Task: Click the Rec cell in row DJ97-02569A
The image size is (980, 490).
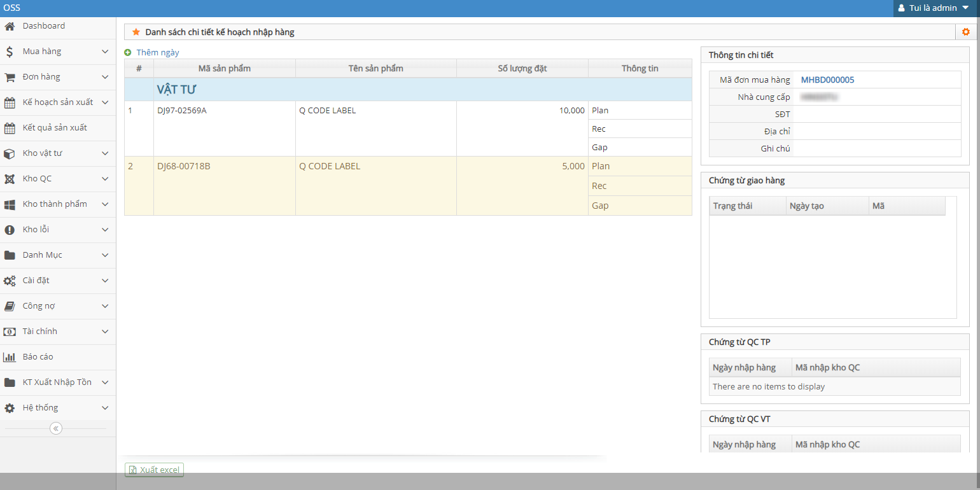Action: (x=640, y=129)
